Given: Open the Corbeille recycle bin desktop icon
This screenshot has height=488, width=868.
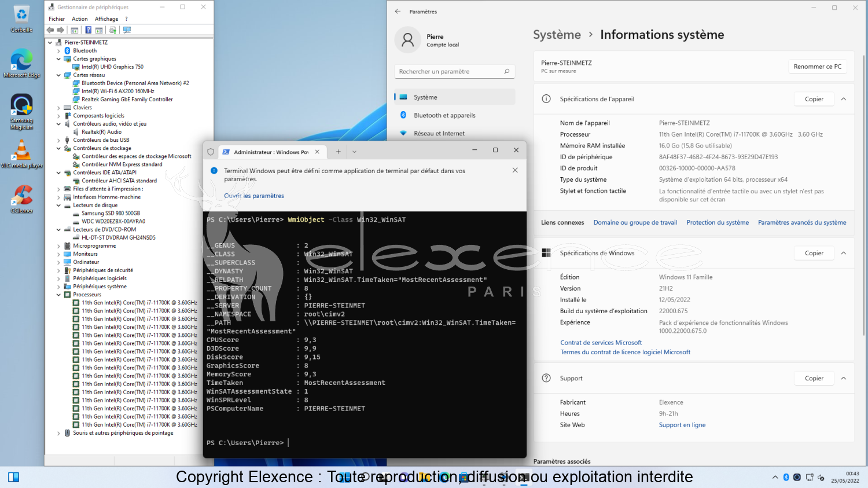Looking at the screenshot, I should (x=21, y=19).
